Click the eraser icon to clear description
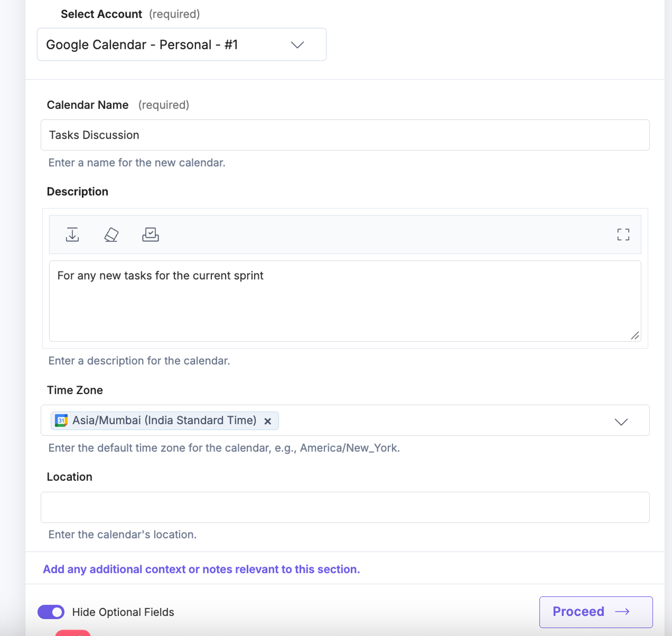The width and height of the screenshot is (672, 636). (111, 234)
